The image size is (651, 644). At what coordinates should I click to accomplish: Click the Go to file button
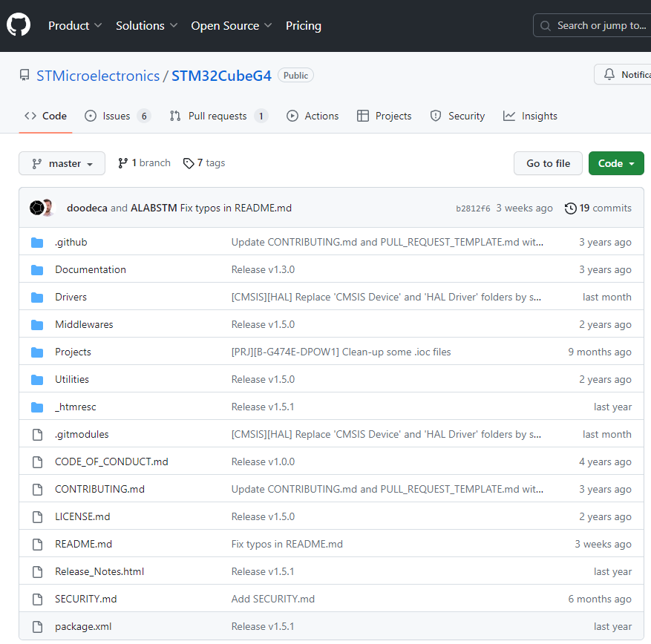coord(548,163)
